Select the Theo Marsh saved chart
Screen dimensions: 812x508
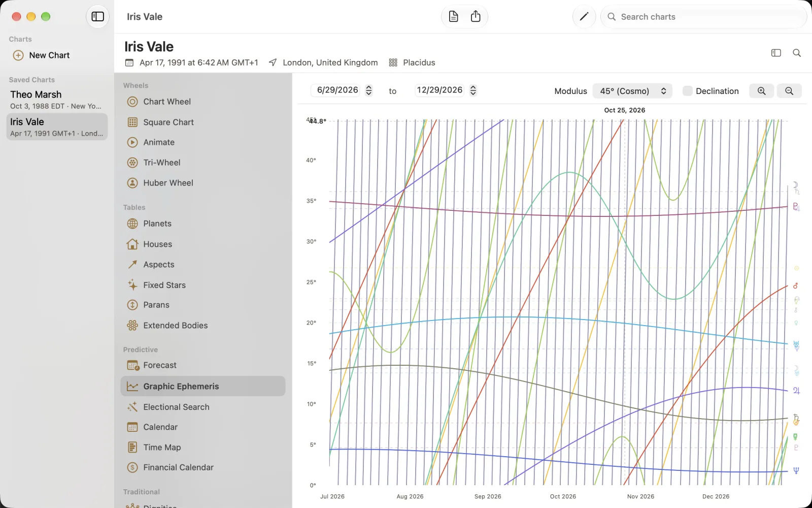(57, 100)
